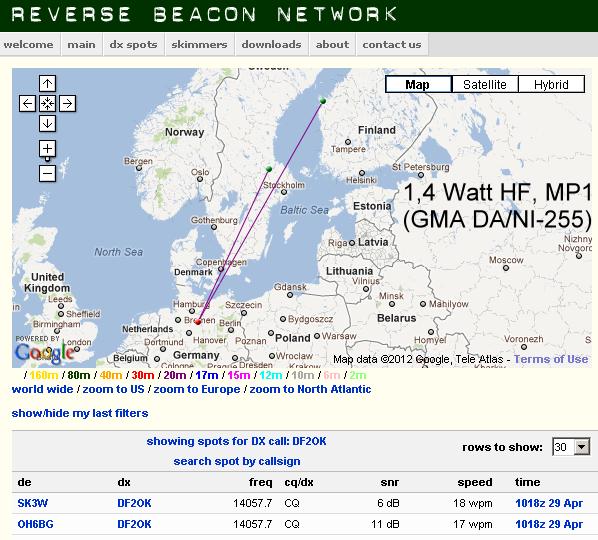Screen dimensions: 598x540
Task: Click show/hide my last filters
Action: click(80, 413)
